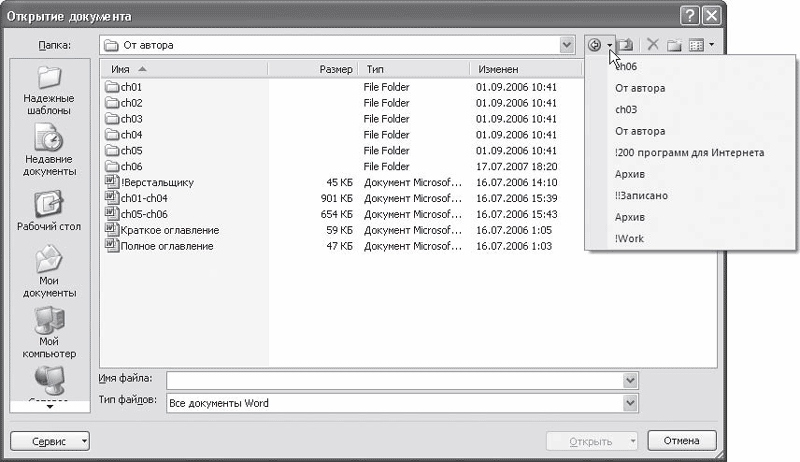This screenshot has width=800, height=462.
Task: Go to Рабочий стол location
Action: click(x=49, y=211)
